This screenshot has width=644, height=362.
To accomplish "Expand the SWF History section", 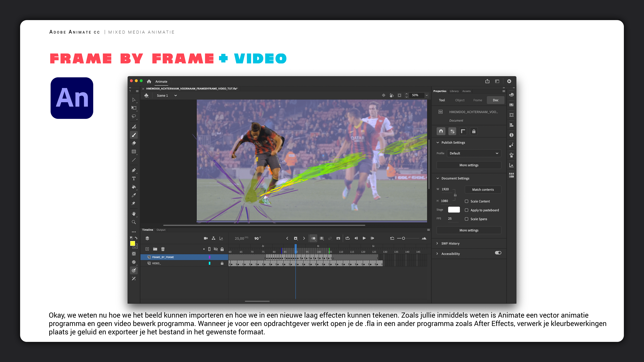I will click(450, 243).
